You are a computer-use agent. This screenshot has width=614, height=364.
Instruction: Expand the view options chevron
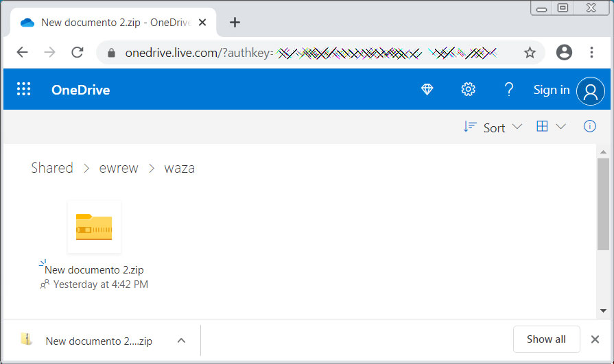560,126
